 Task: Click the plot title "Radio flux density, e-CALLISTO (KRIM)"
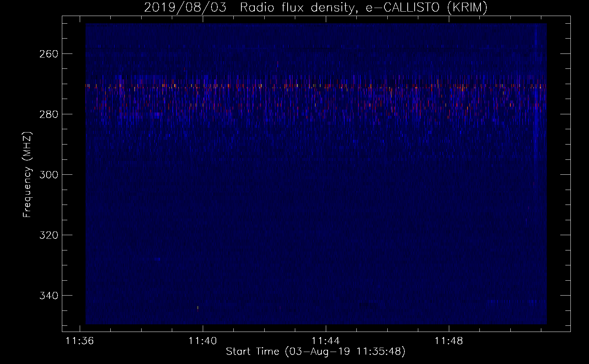coord(363,7)
